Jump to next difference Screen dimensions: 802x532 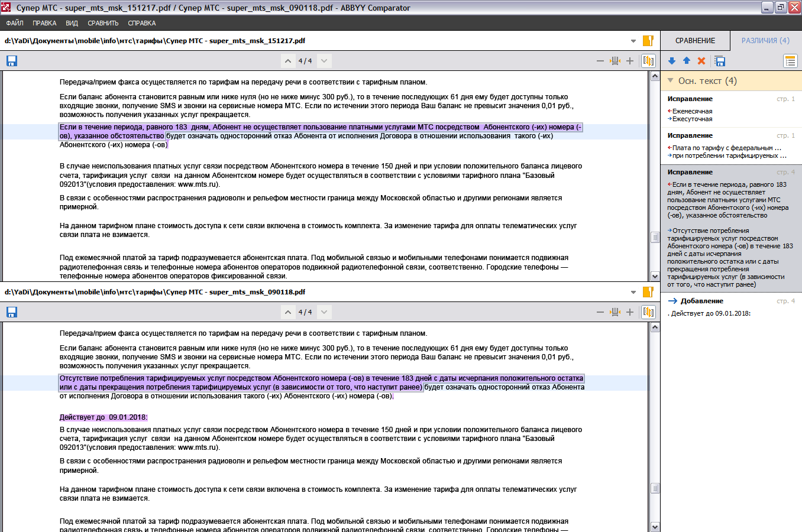672,61
